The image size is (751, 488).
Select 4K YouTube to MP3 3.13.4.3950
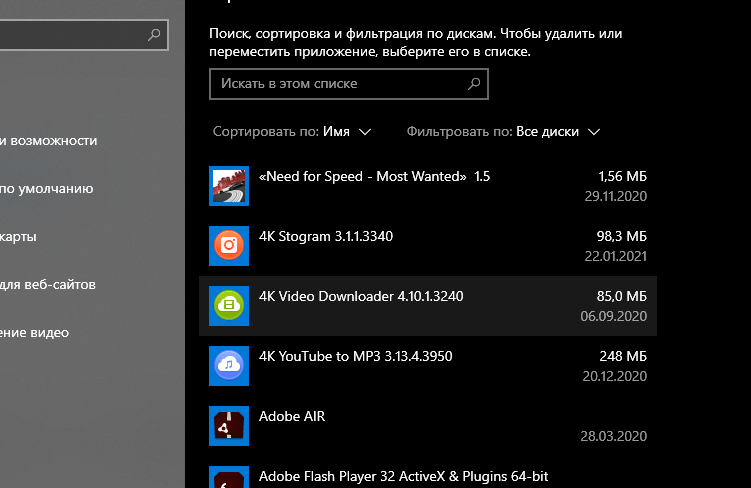pyautogui.click(x=428, y=366)
